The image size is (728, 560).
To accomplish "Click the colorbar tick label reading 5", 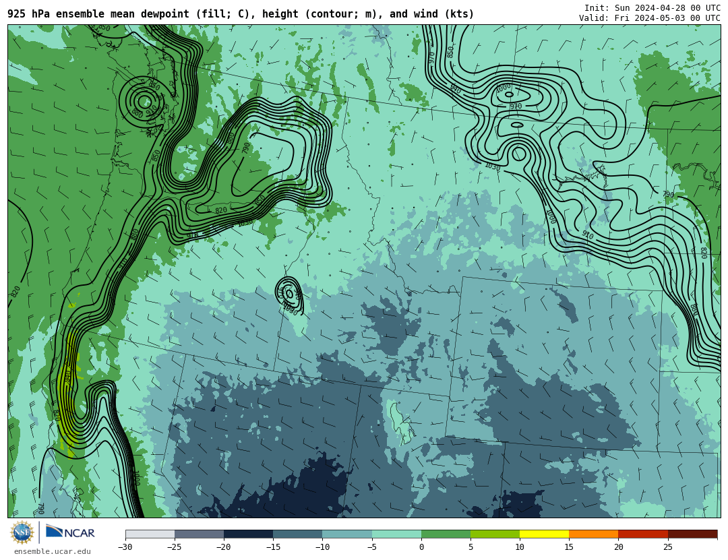I will (x=471, y=547).
